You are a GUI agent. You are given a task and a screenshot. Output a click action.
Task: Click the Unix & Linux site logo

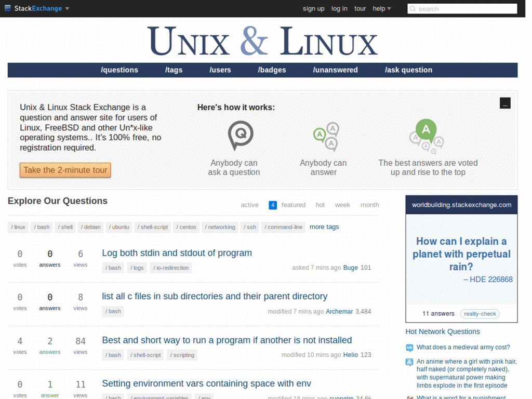[262, 41]
